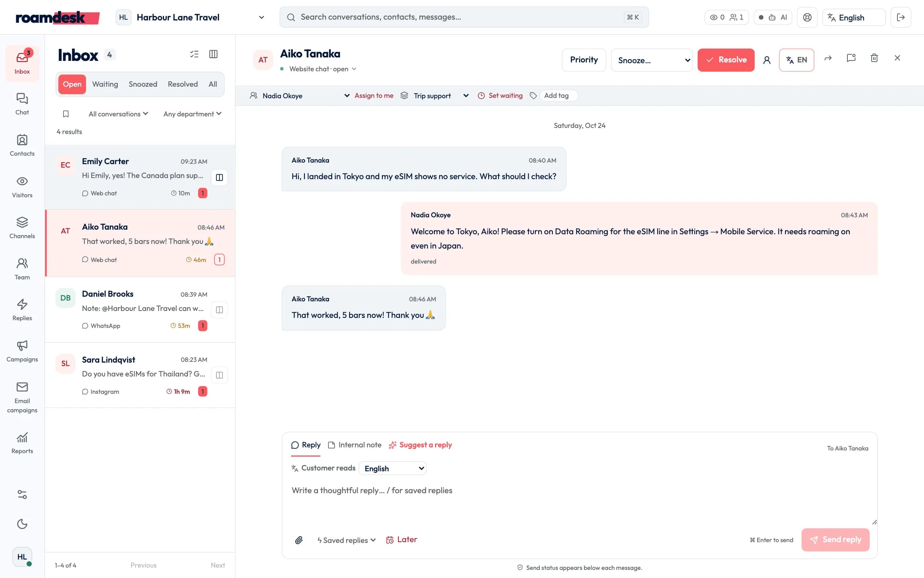Viewport: 924px width, 578px height.
Task: Switch to the Resolved tab
Action: [183, 84]
